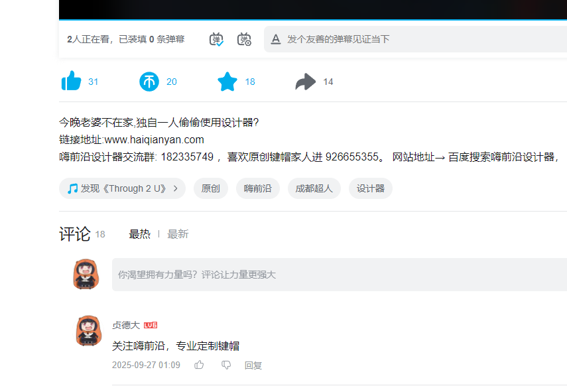This screenshot has width=567, height=392.
Task: Switch comment sorting to 最新
Action: (178, 233)
